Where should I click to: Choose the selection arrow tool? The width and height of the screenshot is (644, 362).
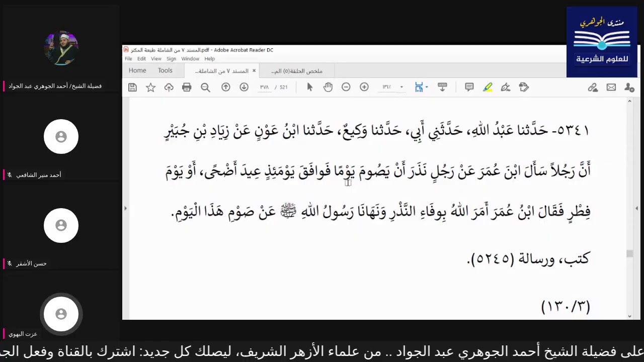309,87
